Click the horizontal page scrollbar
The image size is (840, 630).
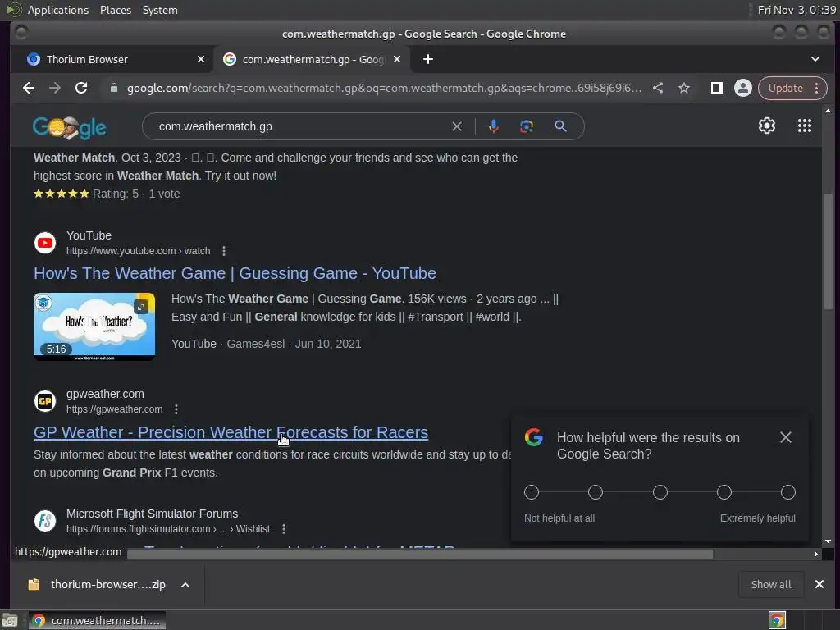point(420,554)
